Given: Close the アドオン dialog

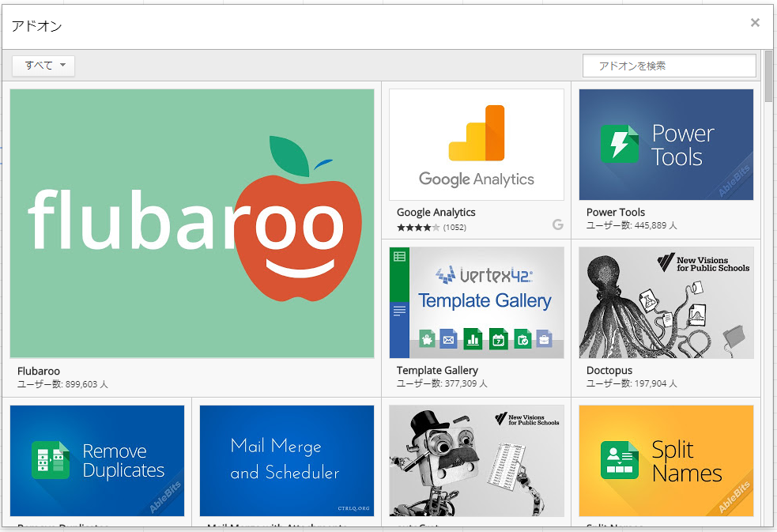Looking at the screenshot, I should tap(755, 23).
